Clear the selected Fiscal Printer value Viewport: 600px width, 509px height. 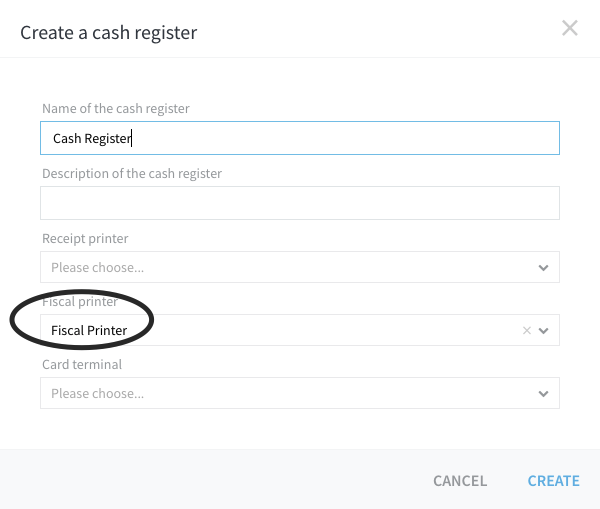click(527, 330)
